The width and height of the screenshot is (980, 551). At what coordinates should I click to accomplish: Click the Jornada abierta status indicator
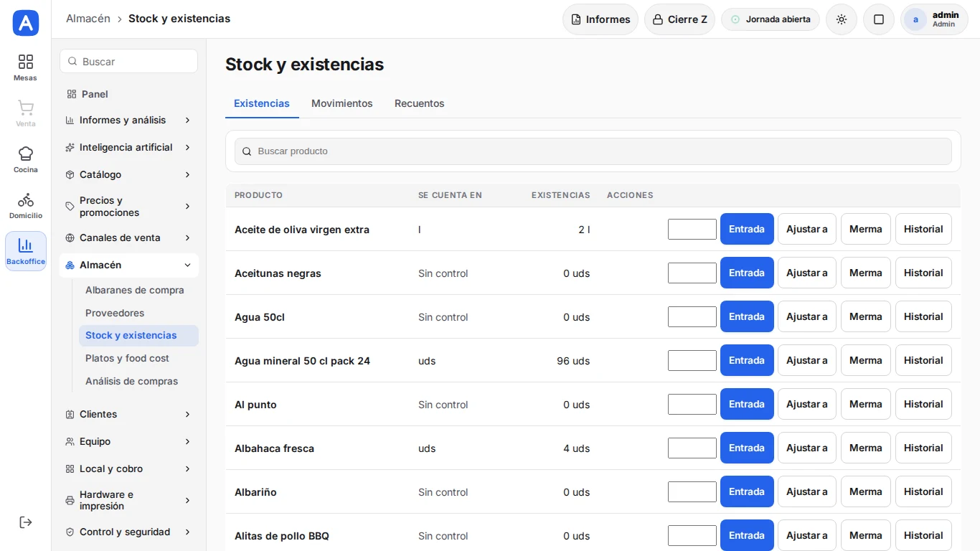pos(771,19)
